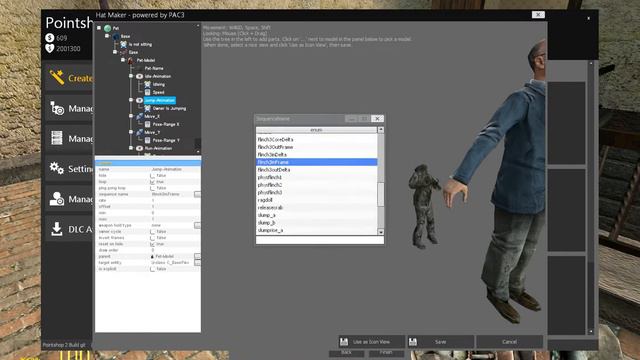This screenshot has width=640, height=360.
Task: Click the Move_Y bone icon
Action: 139,132
